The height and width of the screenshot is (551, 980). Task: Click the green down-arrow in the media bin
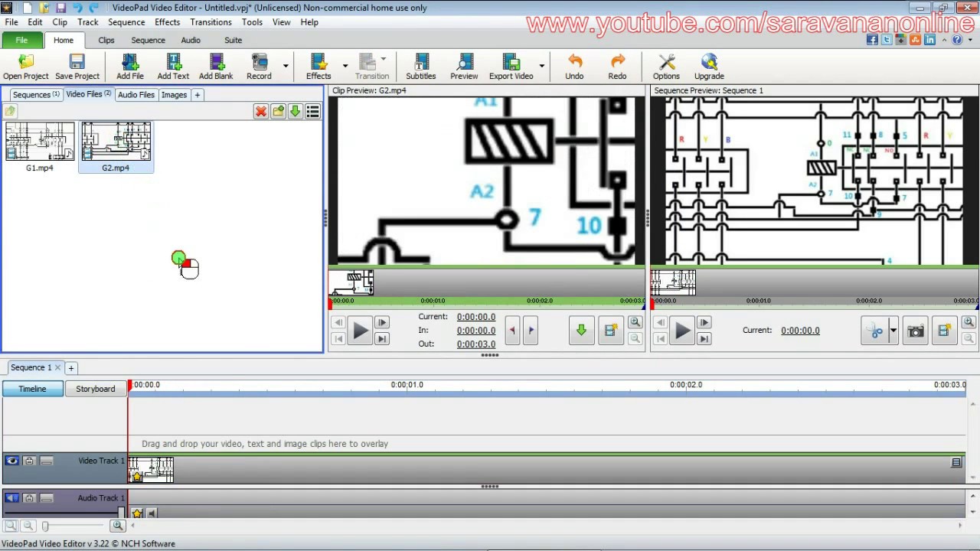(295, 112)
